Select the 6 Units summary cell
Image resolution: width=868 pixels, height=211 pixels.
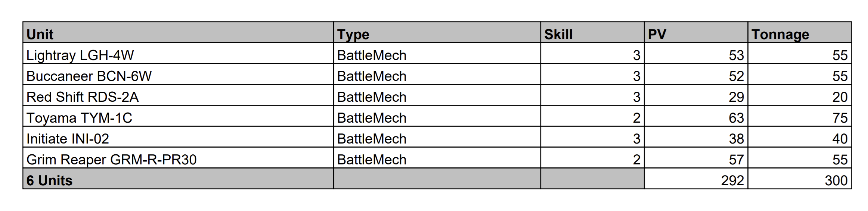(x=49, y=180)
